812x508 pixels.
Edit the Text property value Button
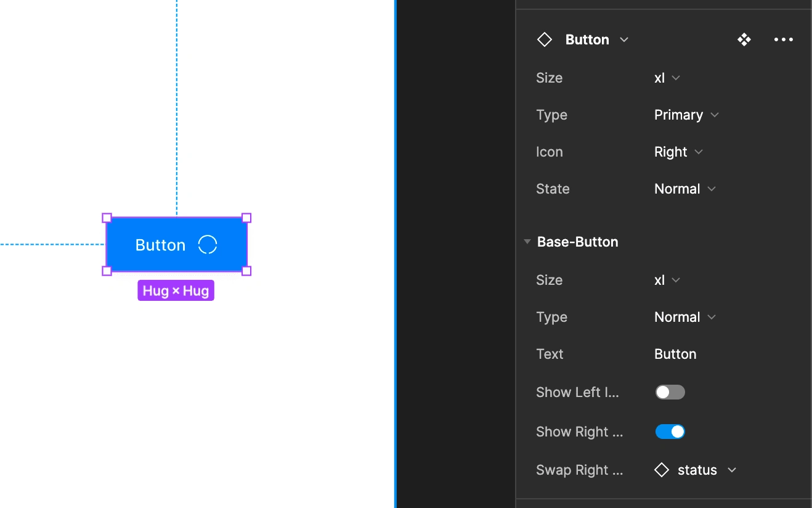click(x=675, y=354)
